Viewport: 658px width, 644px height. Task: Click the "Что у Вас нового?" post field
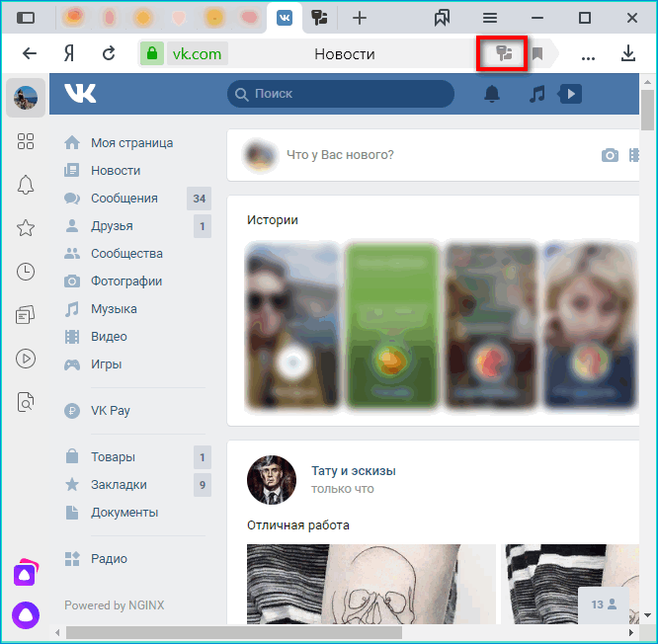pyautogui.click(x=340, y=155)
